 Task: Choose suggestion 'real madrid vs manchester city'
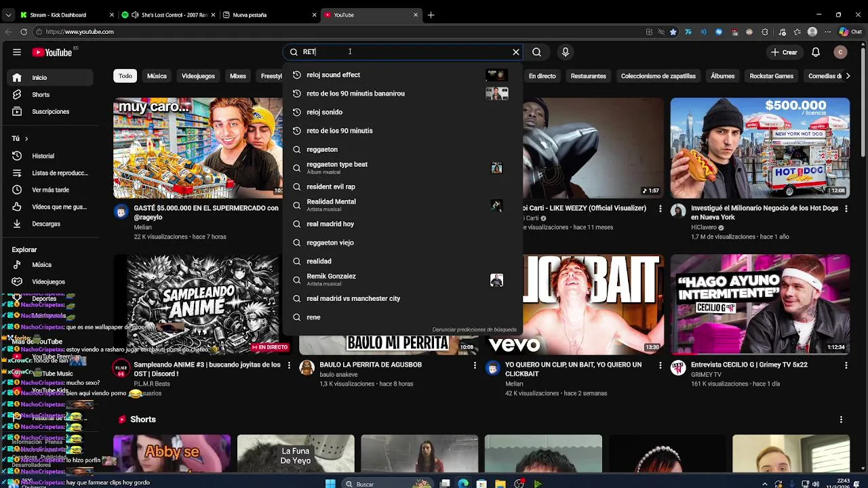[x=402, y=298]
